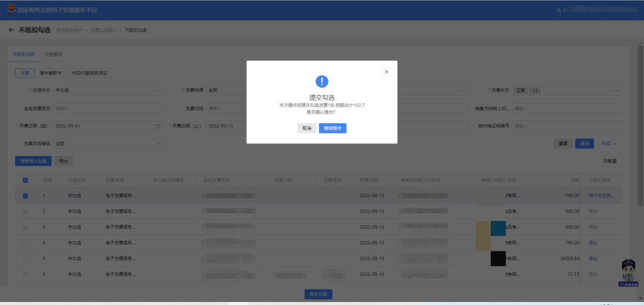
Task: Select the 海关缴款书 tab
Action: 50,73
